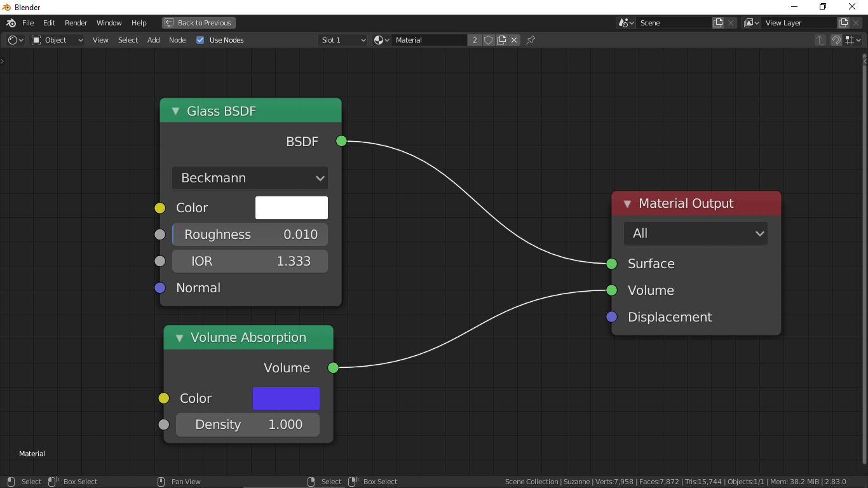This screenshot has height=488, width=868.
Task: Toggle the node snapping magnet icon
Action: click(x=836, y=40)
